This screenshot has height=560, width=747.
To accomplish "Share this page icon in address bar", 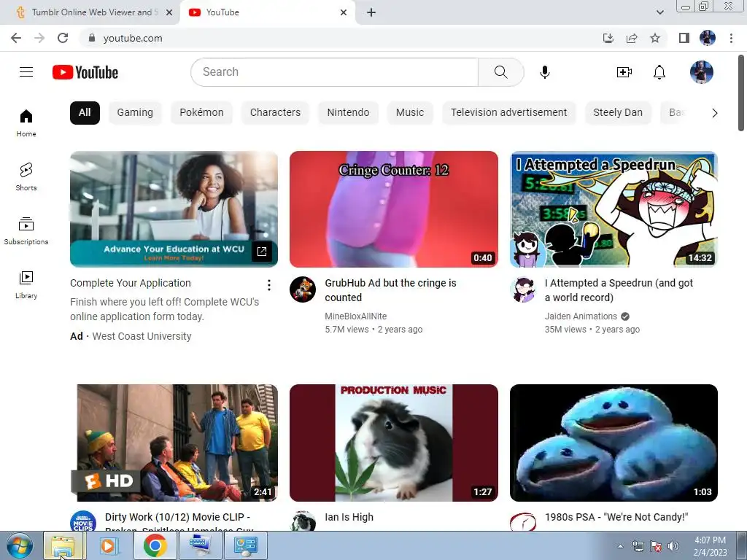I will point(632,38).
